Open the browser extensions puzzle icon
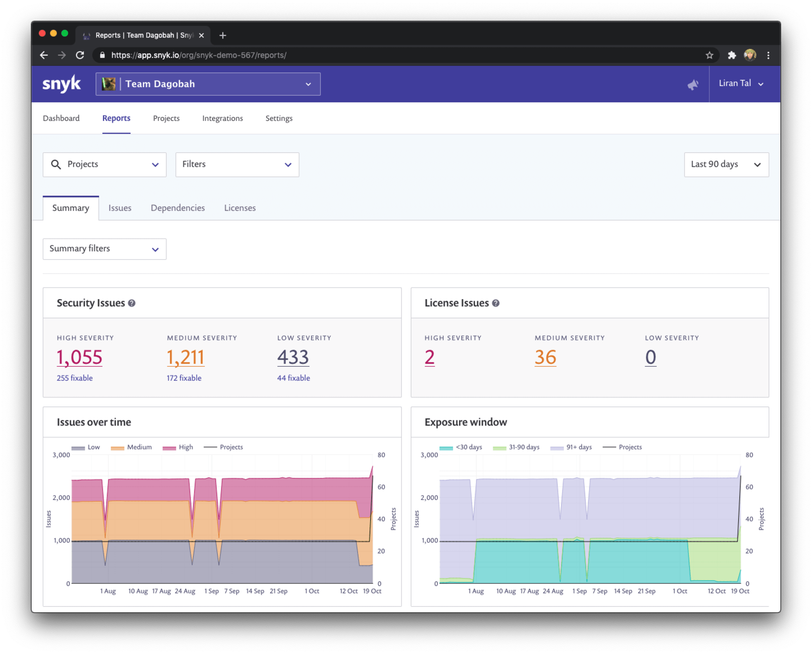812x654 pixels. tap(732, 55)
